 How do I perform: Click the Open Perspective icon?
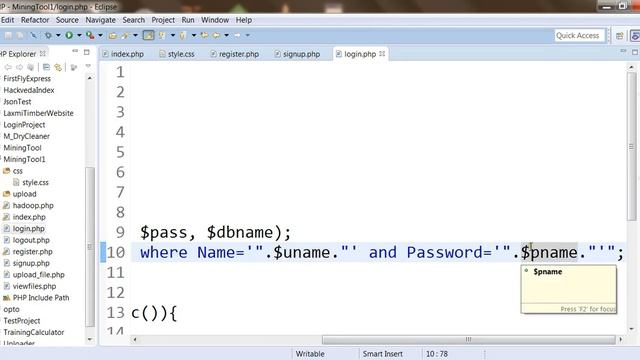pyautogui.click(x=620, y=36)
